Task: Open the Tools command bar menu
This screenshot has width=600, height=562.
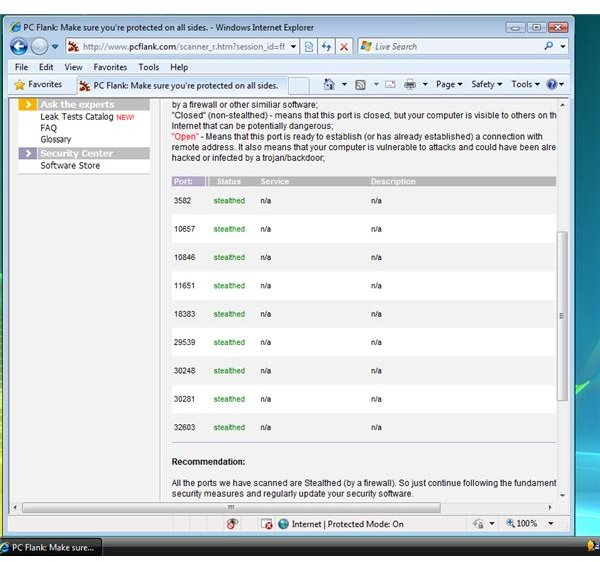Action: [525, 84]
